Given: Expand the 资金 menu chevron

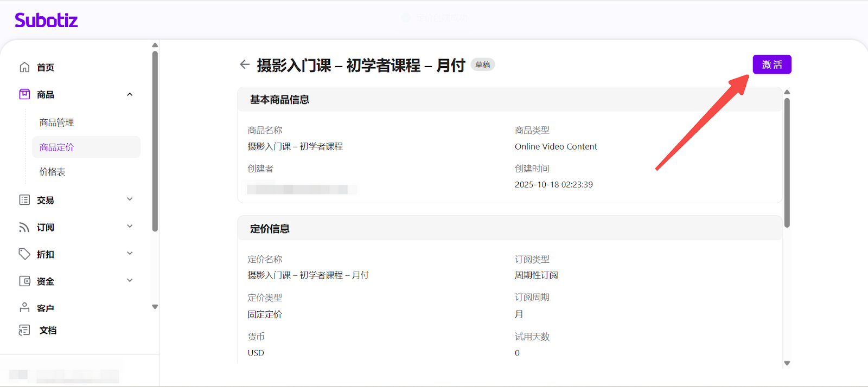Looking at the screenshot, I should pos(130,281).
